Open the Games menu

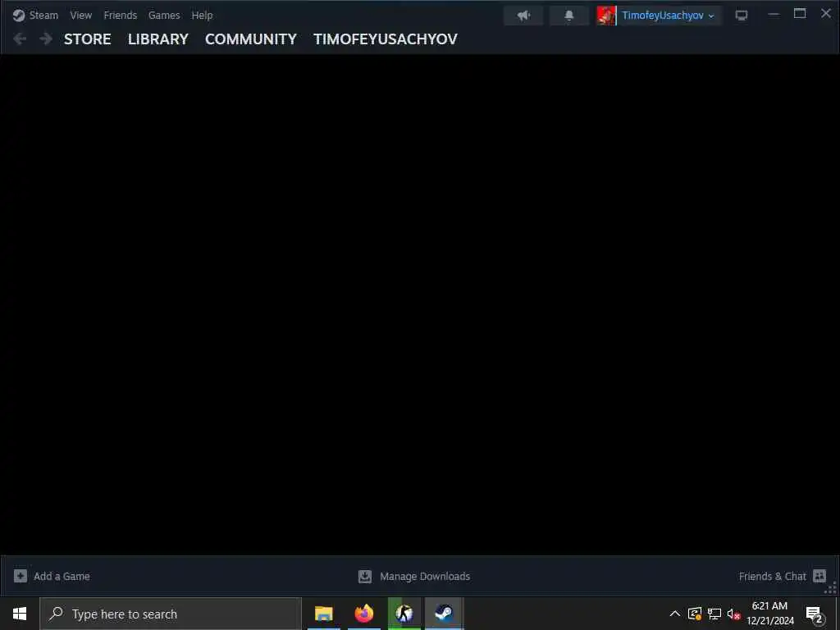coord(164,16)
